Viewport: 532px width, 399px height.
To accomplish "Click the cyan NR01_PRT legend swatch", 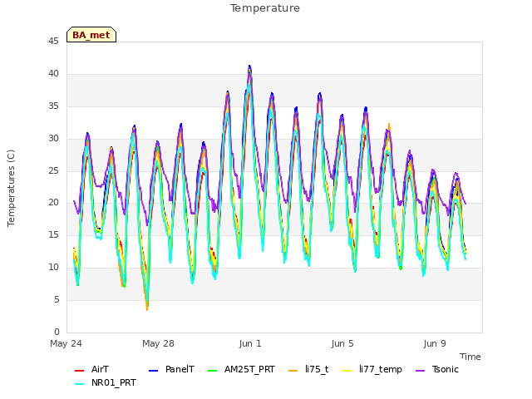I will coord(79,384).
